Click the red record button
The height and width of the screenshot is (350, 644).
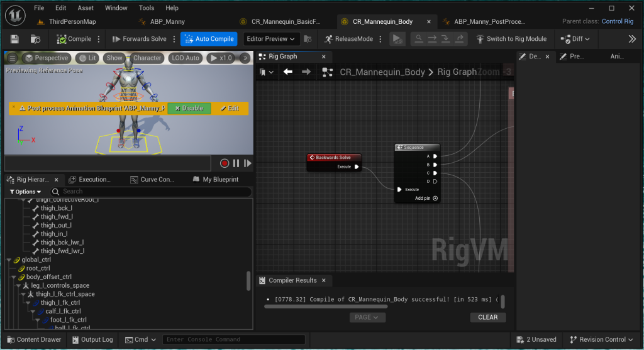225,163
